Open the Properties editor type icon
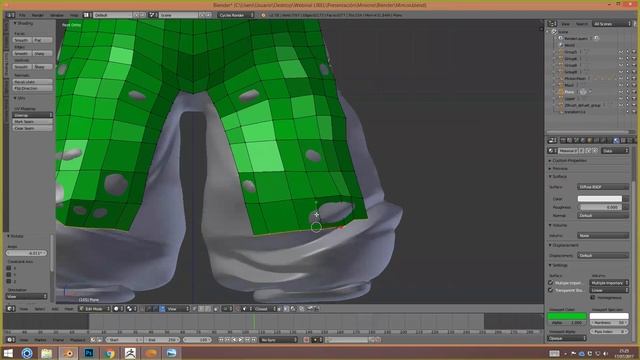The image size is (640, 360). (552, 140)
